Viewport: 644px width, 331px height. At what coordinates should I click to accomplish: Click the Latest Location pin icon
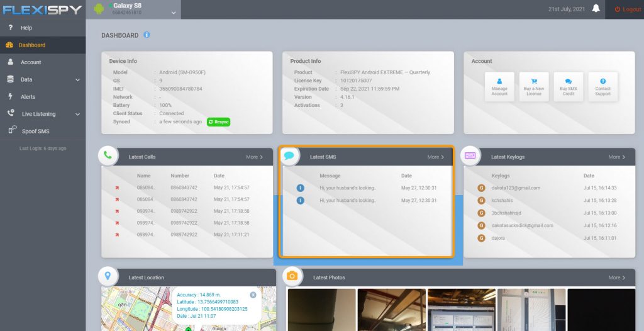click(x=108, y=276)
